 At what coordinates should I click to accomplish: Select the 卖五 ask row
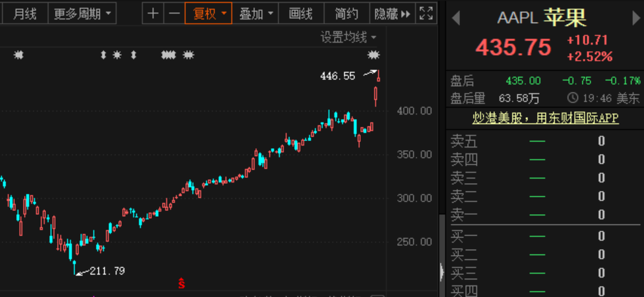click(x=546, y=141)
